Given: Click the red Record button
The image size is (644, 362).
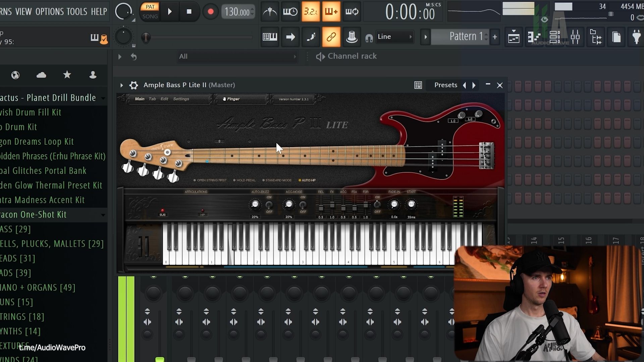Looking at the screenshot, I should point(210,12).
